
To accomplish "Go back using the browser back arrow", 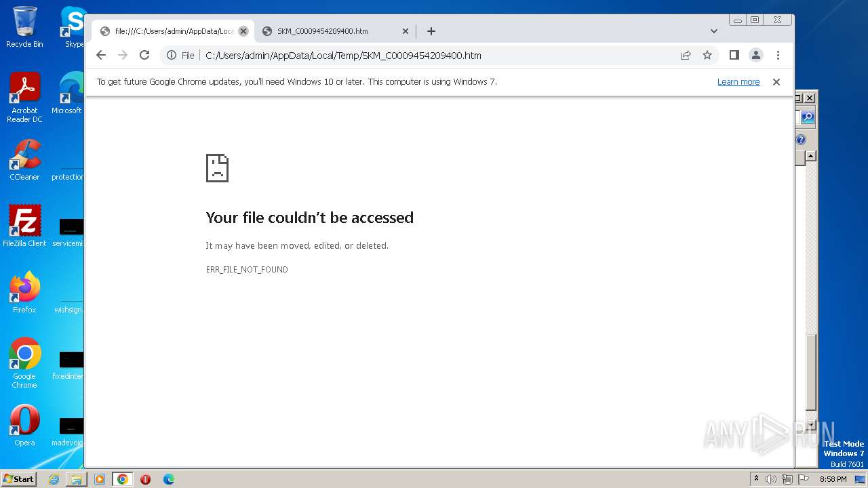I will [101, 55].
